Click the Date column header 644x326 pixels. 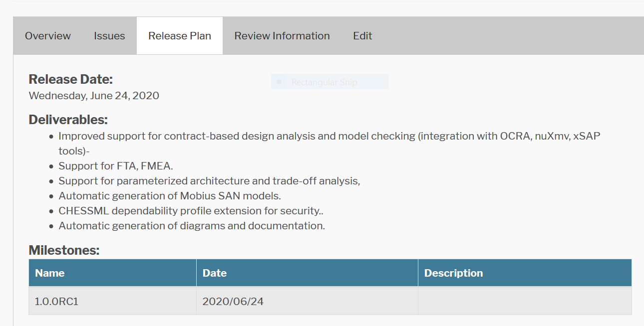tap(215, 273)
